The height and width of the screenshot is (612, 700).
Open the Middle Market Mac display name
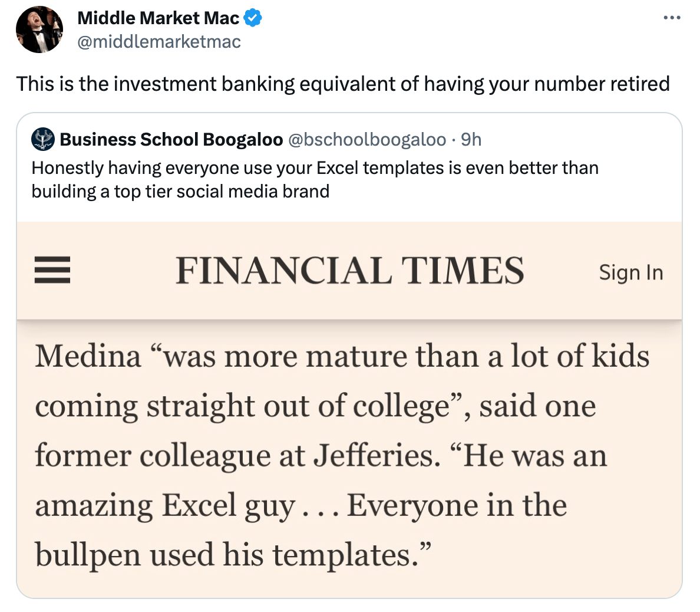tap(158, 18)
